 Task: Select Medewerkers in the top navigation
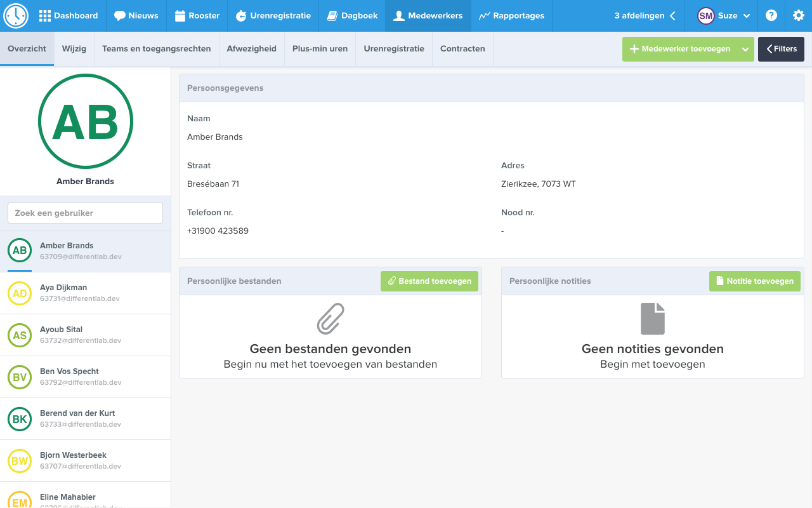(428, 16)
